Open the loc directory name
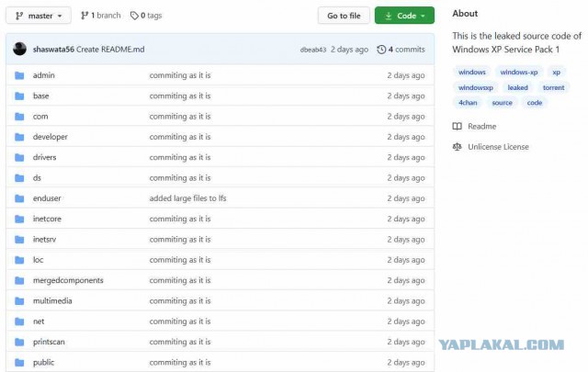Viewport: 588px width, 372px height. (39, 260)
